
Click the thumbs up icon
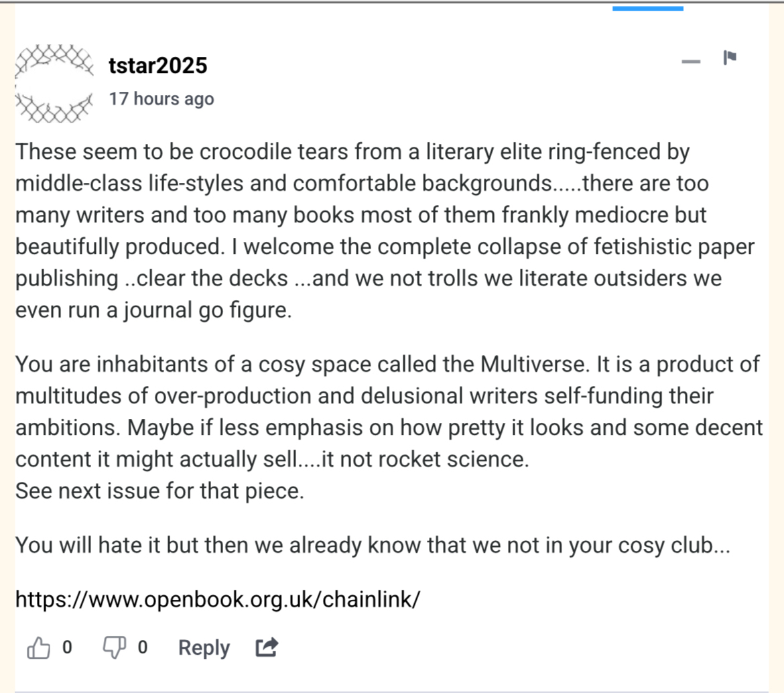[x=38, y=648]
